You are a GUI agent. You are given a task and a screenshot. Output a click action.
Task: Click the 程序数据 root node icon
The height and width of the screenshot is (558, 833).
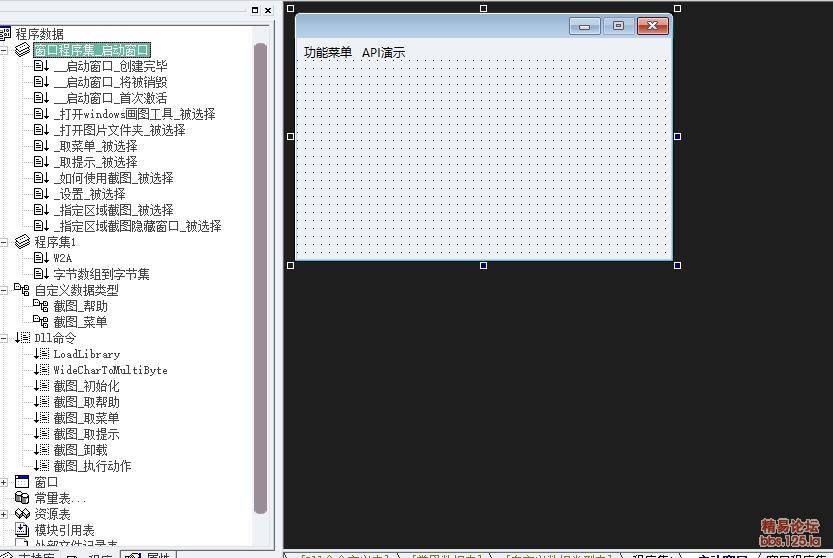(x=5, y=34)
